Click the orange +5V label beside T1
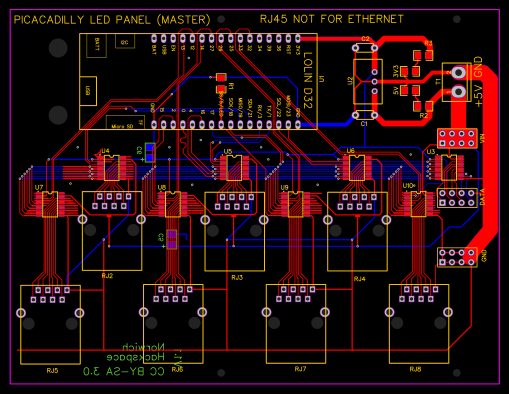 tap(478, 96)
